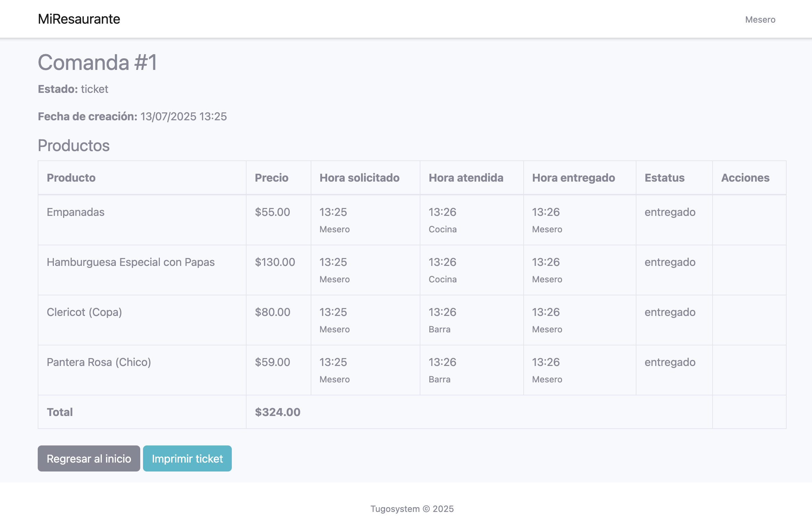Select the Estatus column header
812x527 pixels.
pos(664,178)
